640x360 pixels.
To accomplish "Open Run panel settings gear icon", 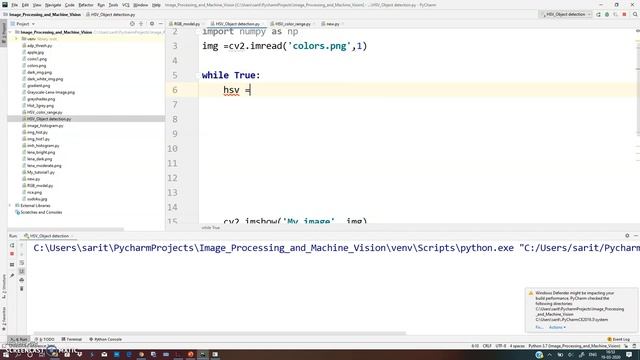I will pos(627,236).
